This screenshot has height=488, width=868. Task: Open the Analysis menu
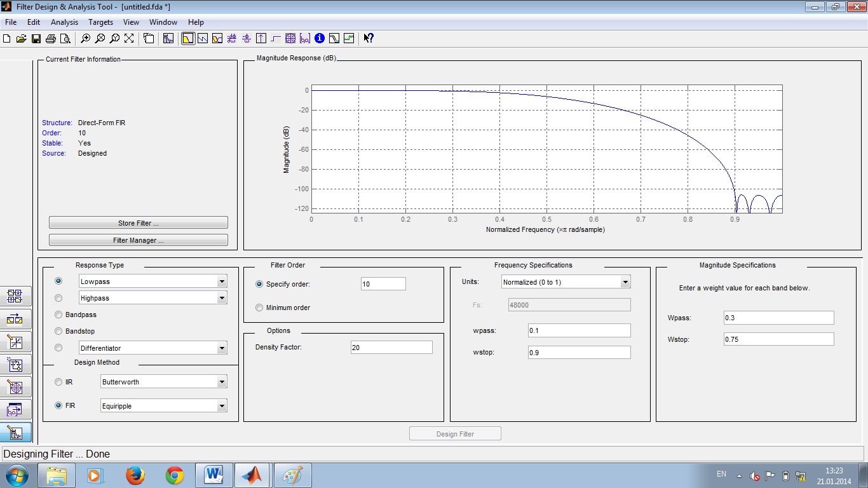pyautogui.click(x=64, y=22)
